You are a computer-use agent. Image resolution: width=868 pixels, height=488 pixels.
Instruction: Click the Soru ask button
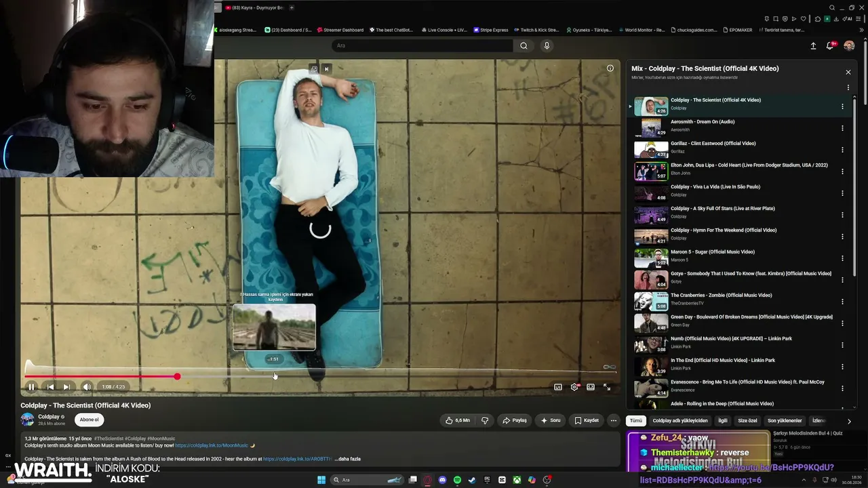click(550, 420)
